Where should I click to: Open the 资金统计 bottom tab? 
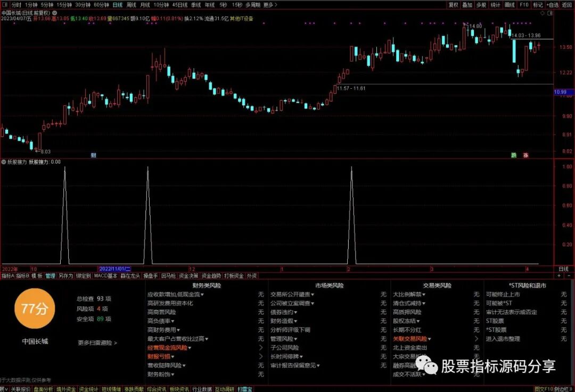coord(89,389)
